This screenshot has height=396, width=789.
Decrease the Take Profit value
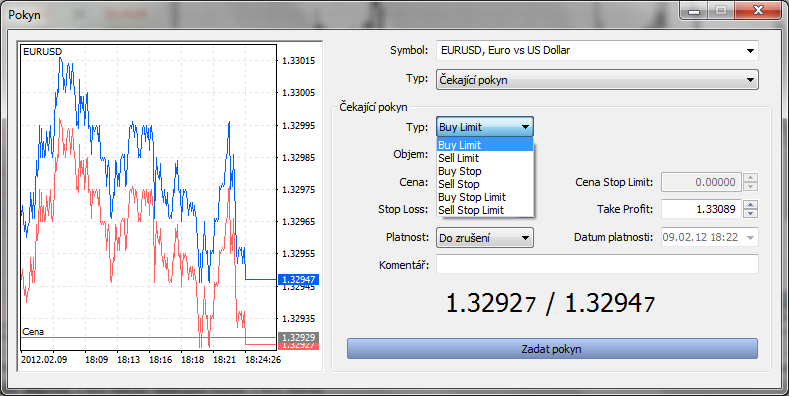coord(751,213)
